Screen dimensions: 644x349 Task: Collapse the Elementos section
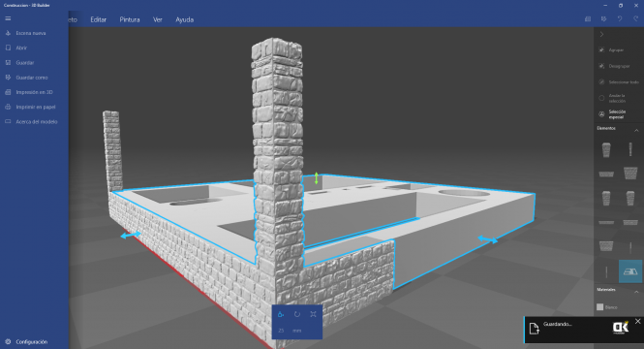tap(636, 130)
